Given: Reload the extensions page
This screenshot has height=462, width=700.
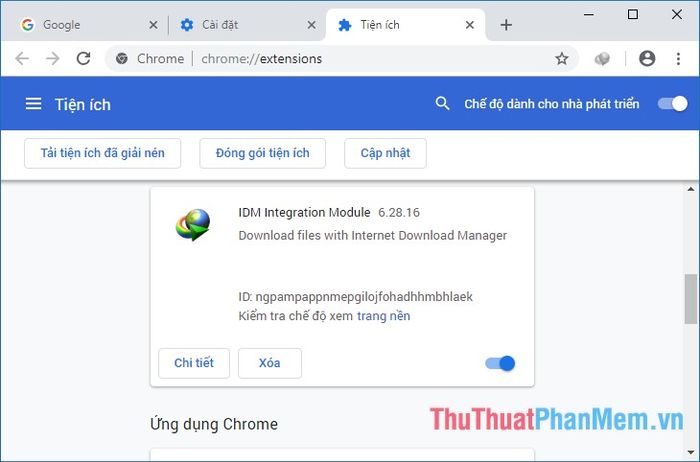Looking at the screenshot, I should point(83,58).
